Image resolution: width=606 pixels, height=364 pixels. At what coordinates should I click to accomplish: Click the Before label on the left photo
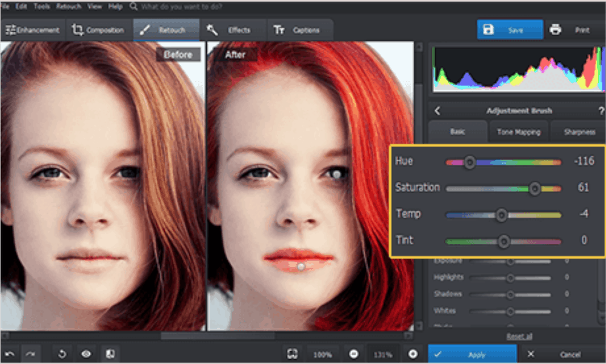pyautogui.click(x=178, y=55)
